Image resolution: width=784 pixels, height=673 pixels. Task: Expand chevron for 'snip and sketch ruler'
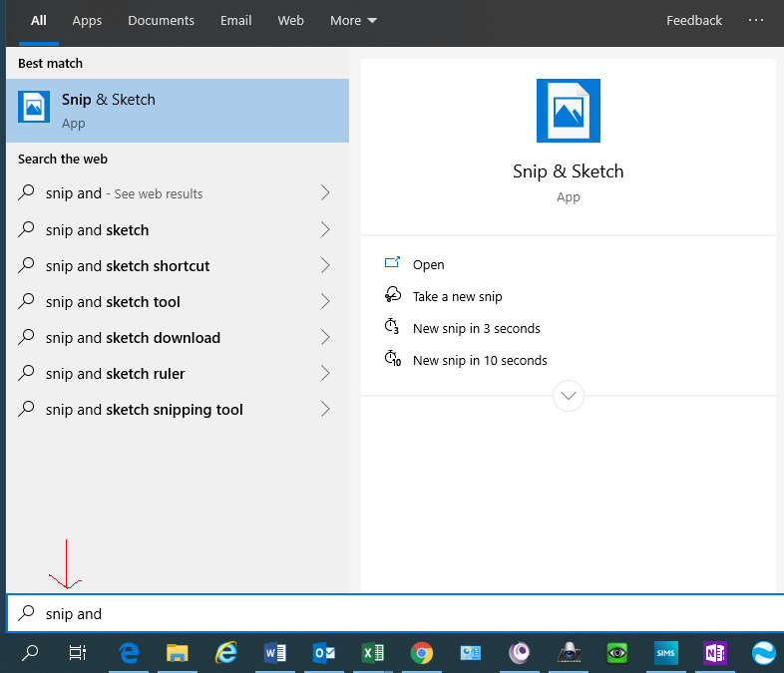click(325, 373)
